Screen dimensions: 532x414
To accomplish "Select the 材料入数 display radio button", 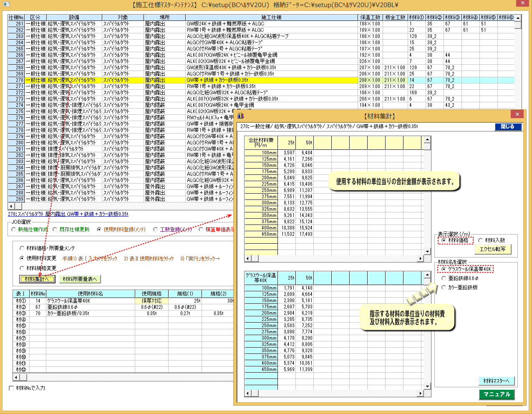I will pyautogui.click(x=481, y=240).
